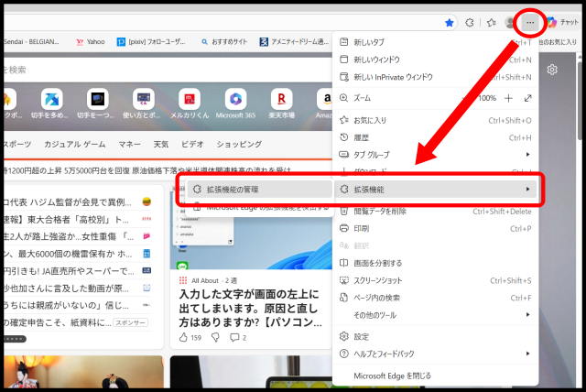Select 履歴 menu item
The width and height of the screenshot is (586, 392).
coord(436,138)
